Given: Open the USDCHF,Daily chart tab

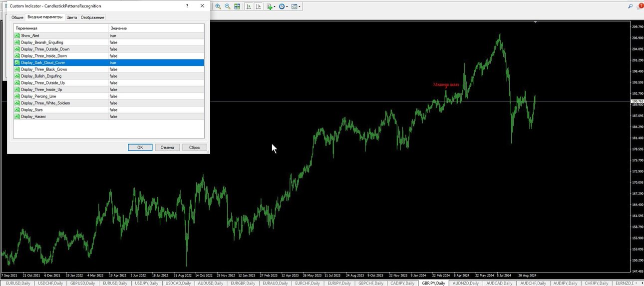Looking at the screenshot, I should (50, 283).
